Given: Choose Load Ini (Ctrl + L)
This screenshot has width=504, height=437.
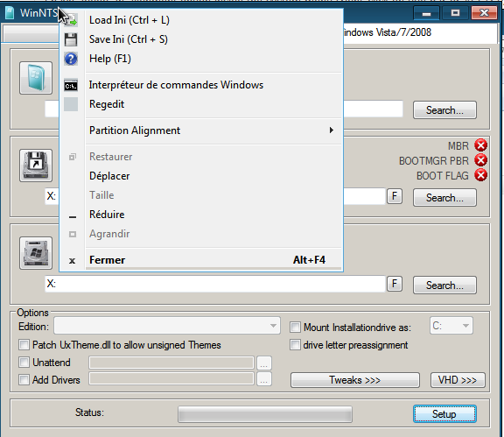Looking at the screenshot, I should (x=201, y=20).
